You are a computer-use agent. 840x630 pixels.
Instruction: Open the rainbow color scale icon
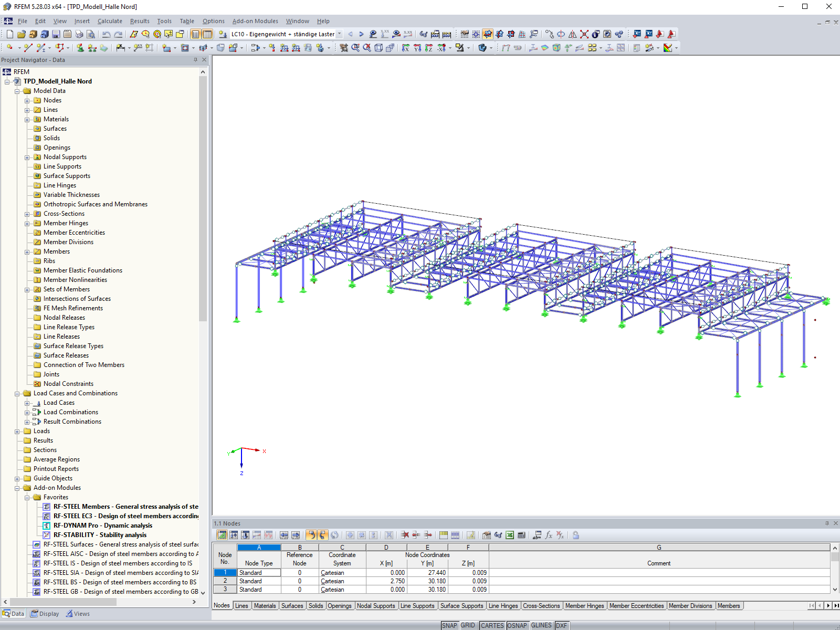tap(668, 48)
